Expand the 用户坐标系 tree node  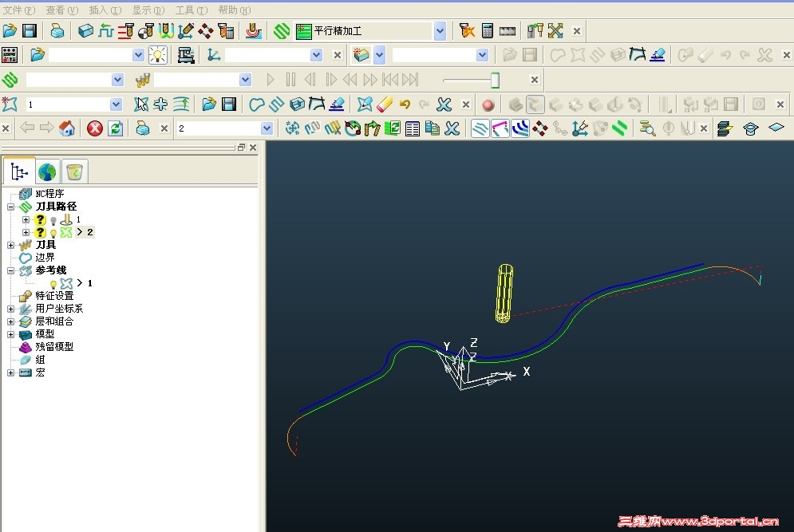(10, 309)
